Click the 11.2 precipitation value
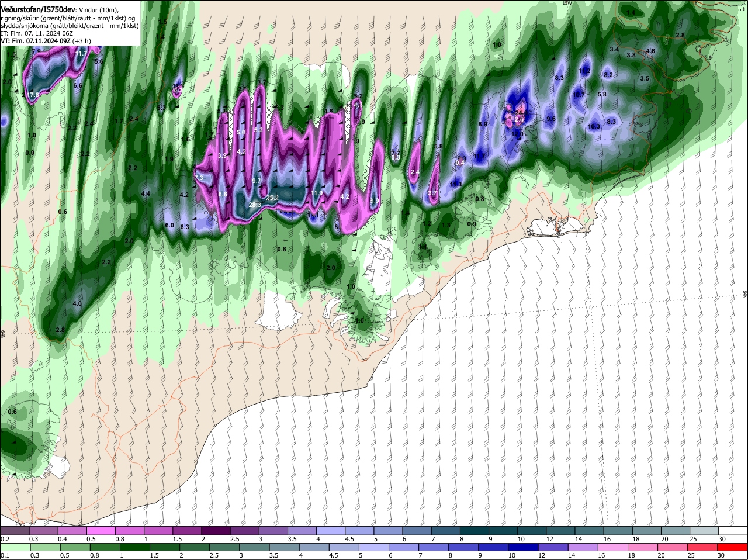 coord(584,71)
